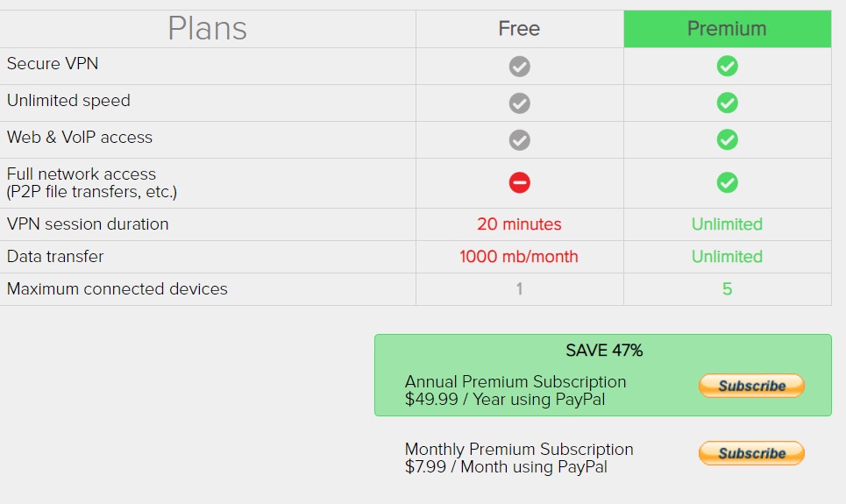The width and height of the screenshot is (846, 504).
Task: Click the green checkmark for Secure VPN
Action: point(728,67)
